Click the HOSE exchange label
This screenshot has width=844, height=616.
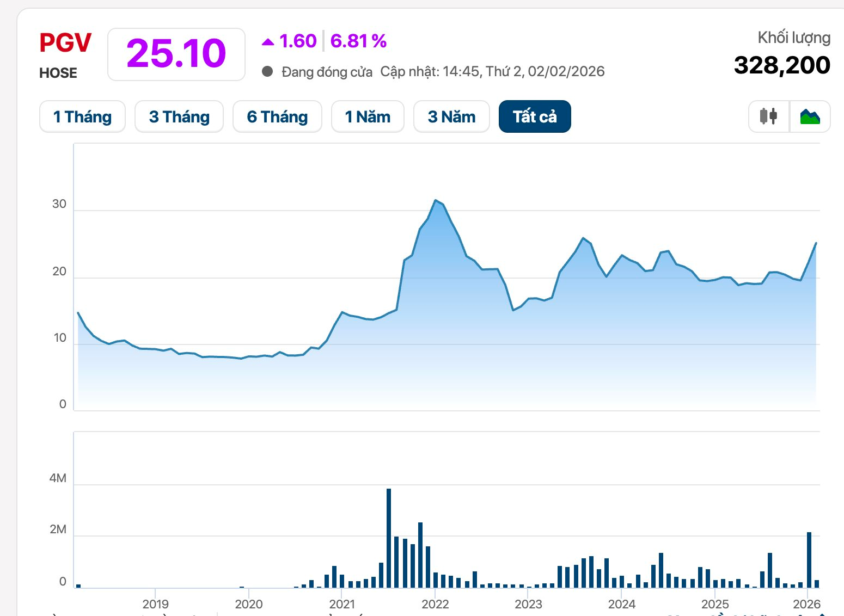[x=58, y=73]
